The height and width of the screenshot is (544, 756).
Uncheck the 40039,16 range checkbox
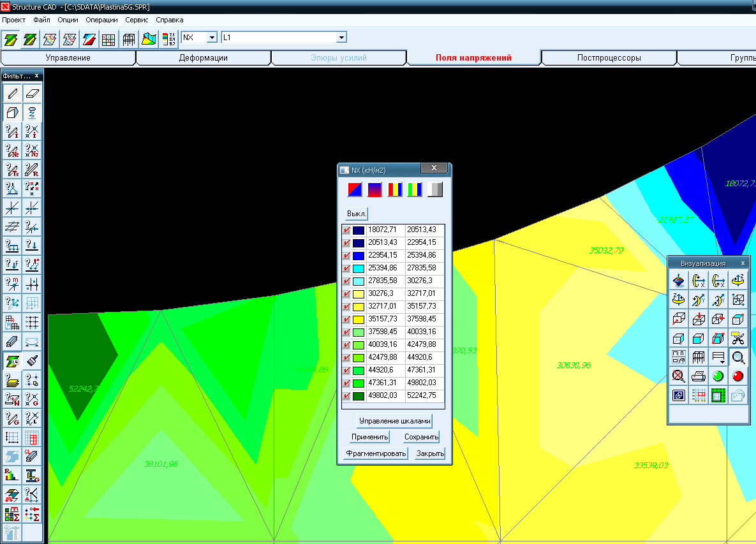346,344
